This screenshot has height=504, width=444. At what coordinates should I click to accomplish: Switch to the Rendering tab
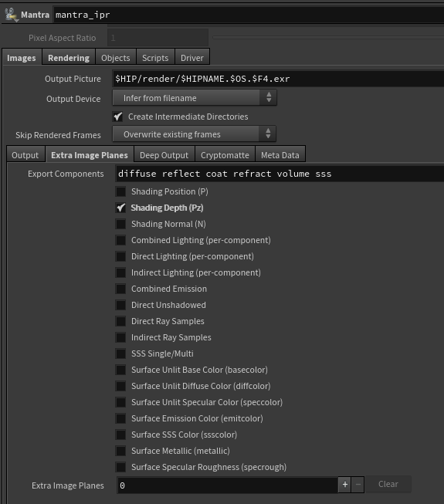click(x=69, y=58)
